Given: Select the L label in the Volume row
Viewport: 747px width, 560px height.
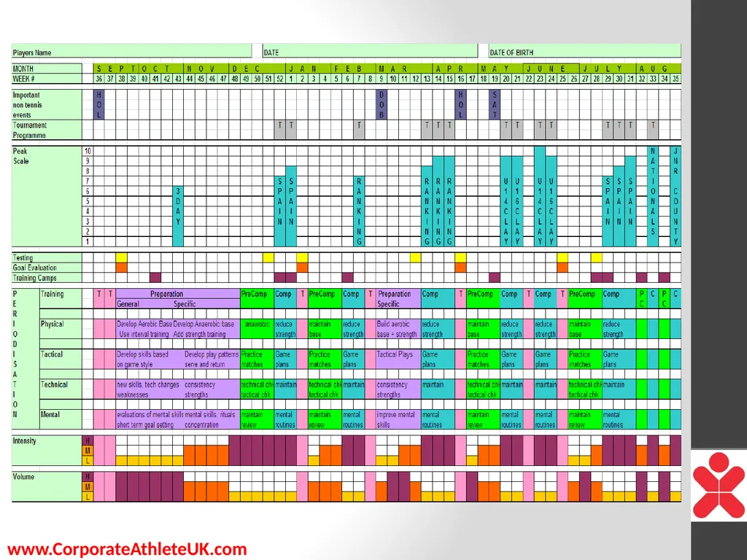Looking at the screenshot, I should (x=88, y=497).
